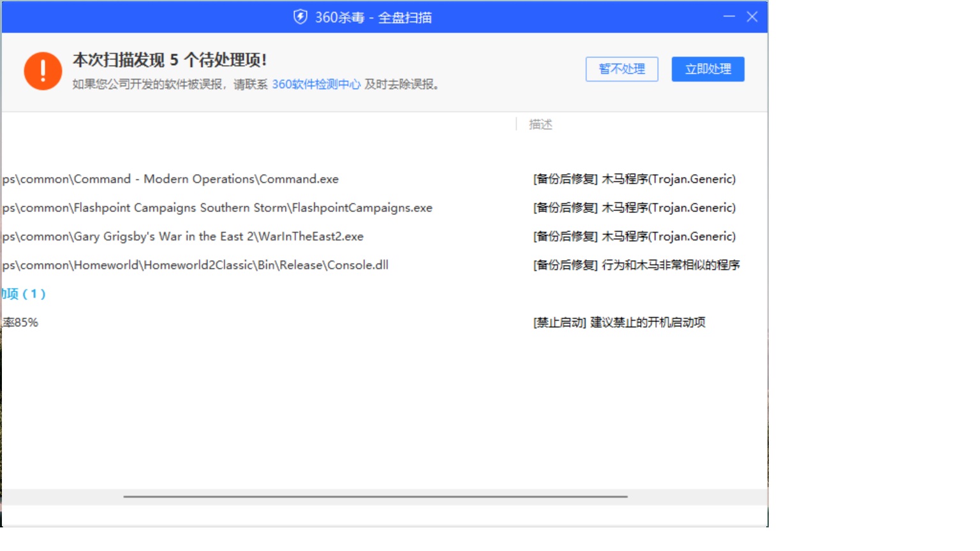
Task: Click the Trojan.Generic description for Command.exe
Action: [x=634, y=179]
